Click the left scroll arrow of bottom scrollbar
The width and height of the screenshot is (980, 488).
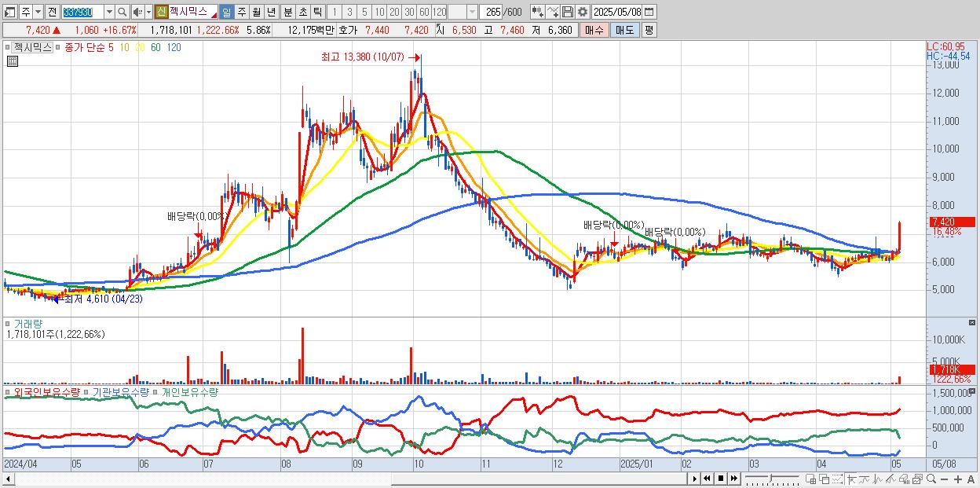click(x=9, y=479)
